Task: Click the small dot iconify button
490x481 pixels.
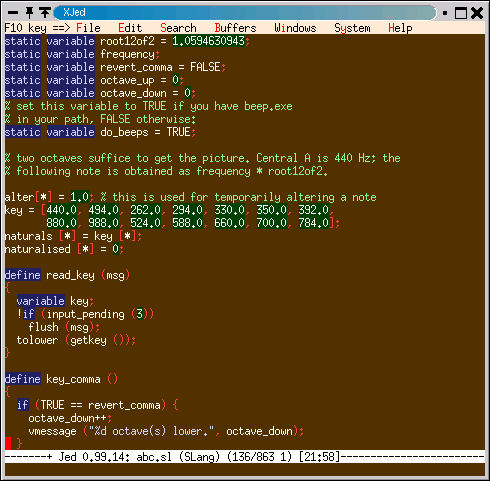Action: point(445,13)
